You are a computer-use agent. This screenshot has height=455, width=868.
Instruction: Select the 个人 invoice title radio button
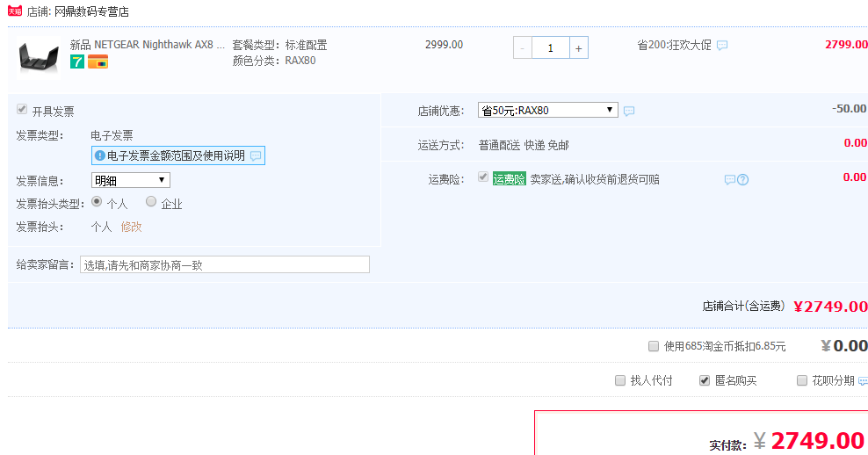(97, 201)
